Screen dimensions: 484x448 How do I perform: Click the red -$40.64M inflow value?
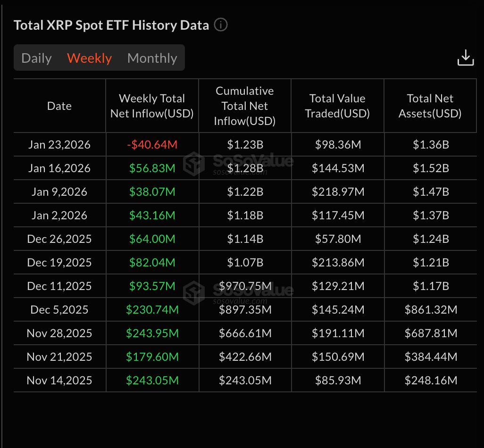pyautogui.click(x=151, y=144)
